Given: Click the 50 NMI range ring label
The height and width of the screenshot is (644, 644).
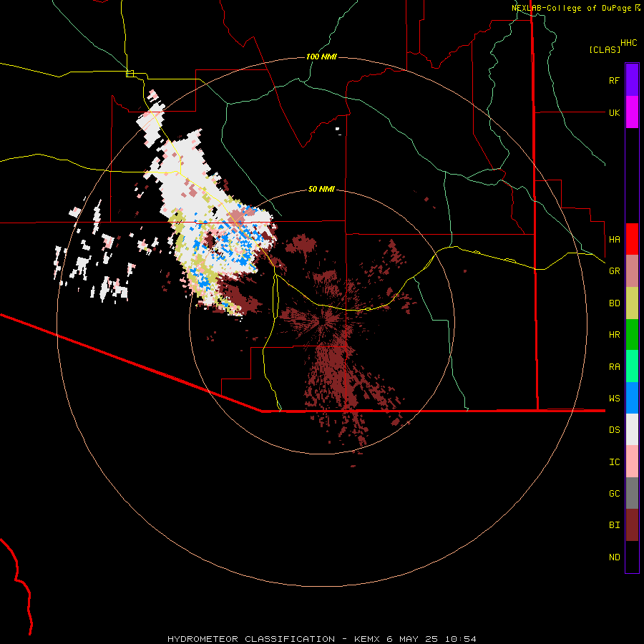Looking at the screenshot, I should 321,189.
